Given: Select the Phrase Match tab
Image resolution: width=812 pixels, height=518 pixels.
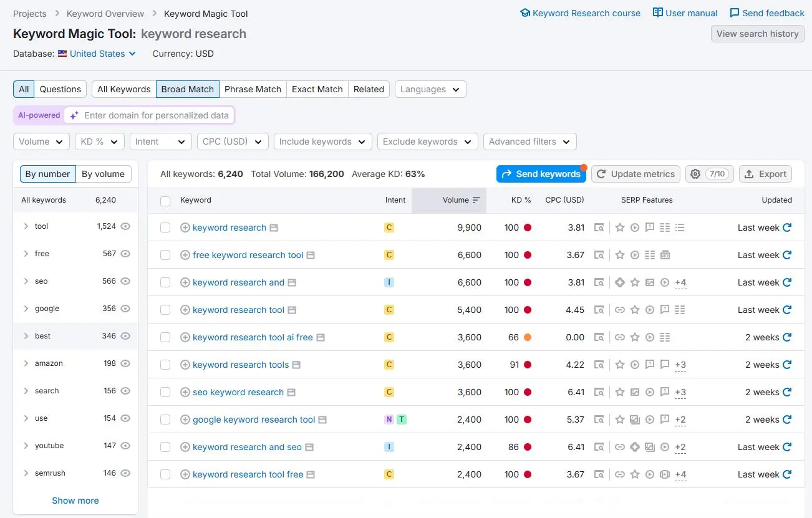Looking at the screenshot, I should point(253,89).
